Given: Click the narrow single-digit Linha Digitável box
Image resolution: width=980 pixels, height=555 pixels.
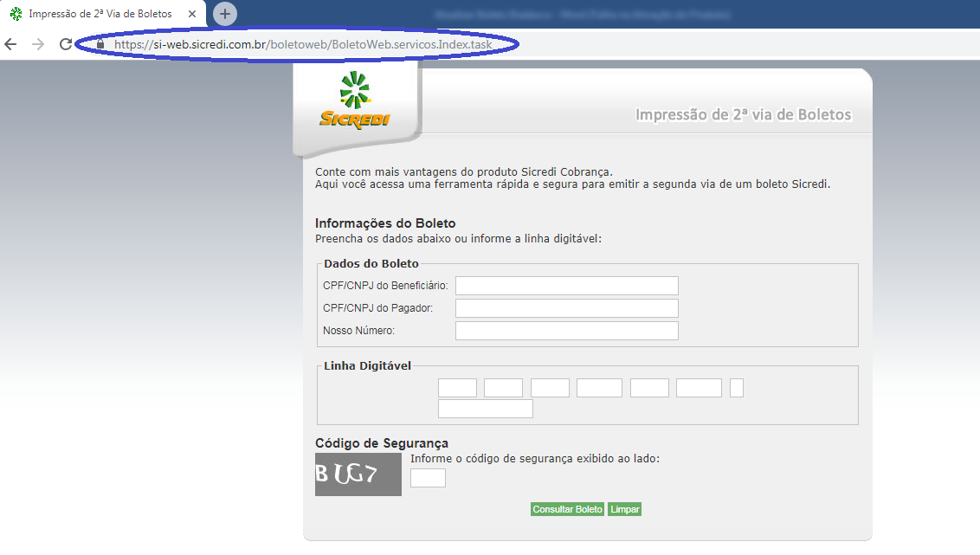Looking at the screenshot, I should tap(736, 388).
